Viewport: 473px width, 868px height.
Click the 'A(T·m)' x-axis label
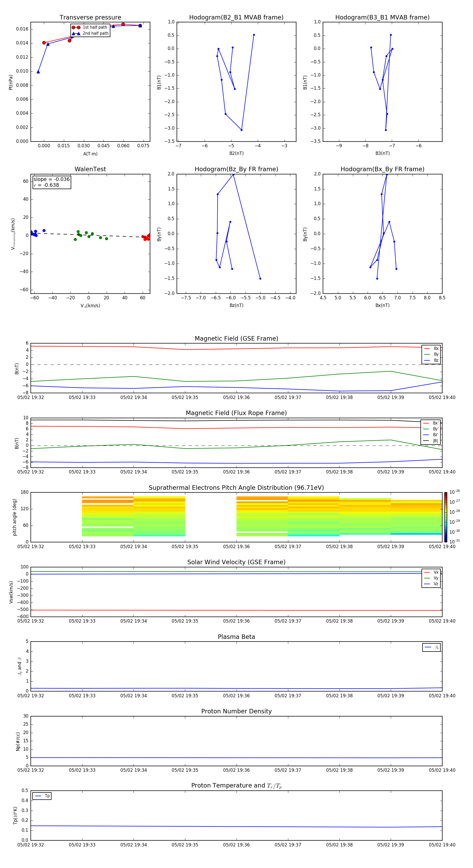click(90, 154)
